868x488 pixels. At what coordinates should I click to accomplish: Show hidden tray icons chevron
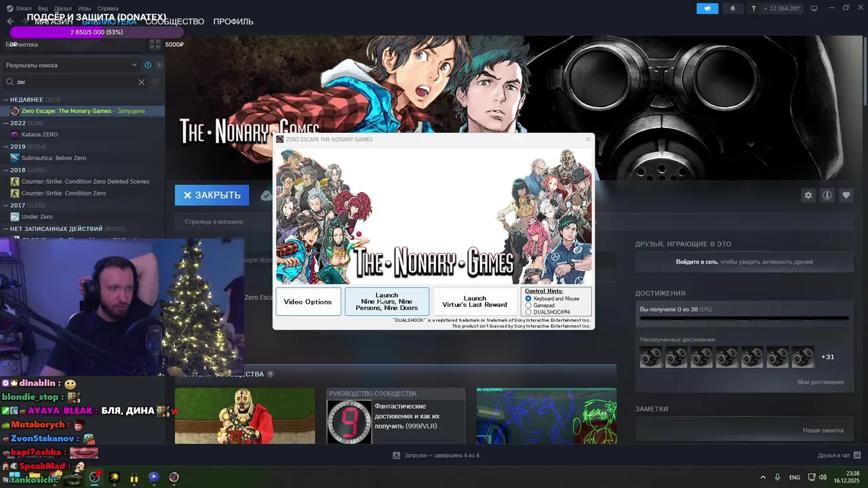[763, 477]
